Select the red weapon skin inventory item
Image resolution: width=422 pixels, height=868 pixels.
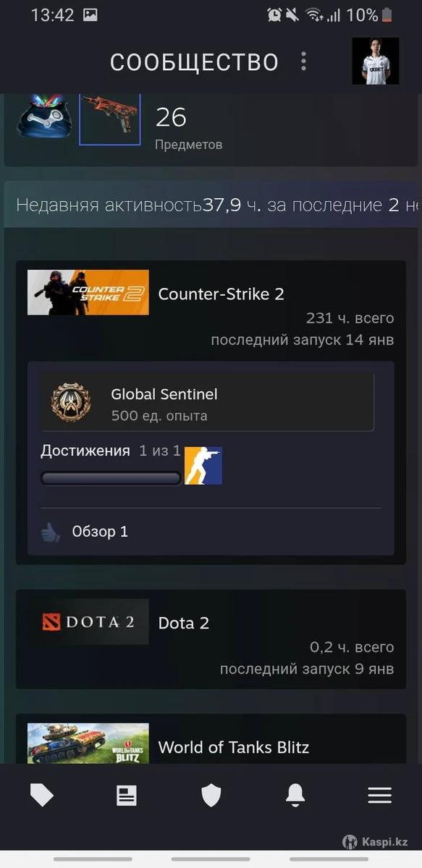point(109,119)
